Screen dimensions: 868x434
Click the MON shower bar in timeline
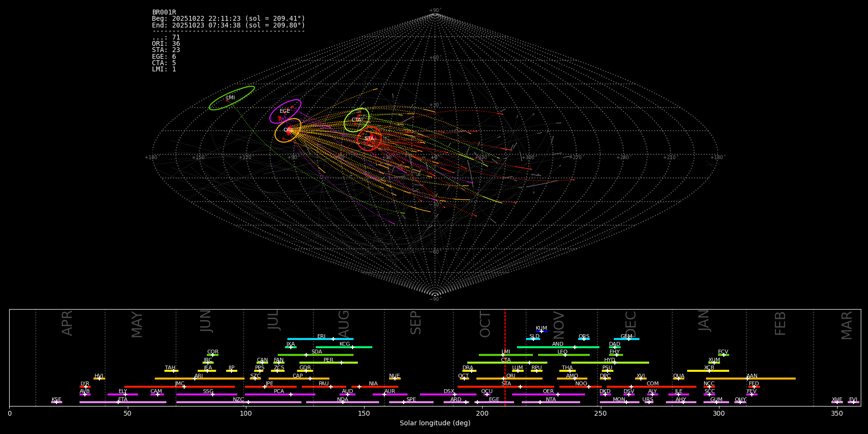point(620,402)
